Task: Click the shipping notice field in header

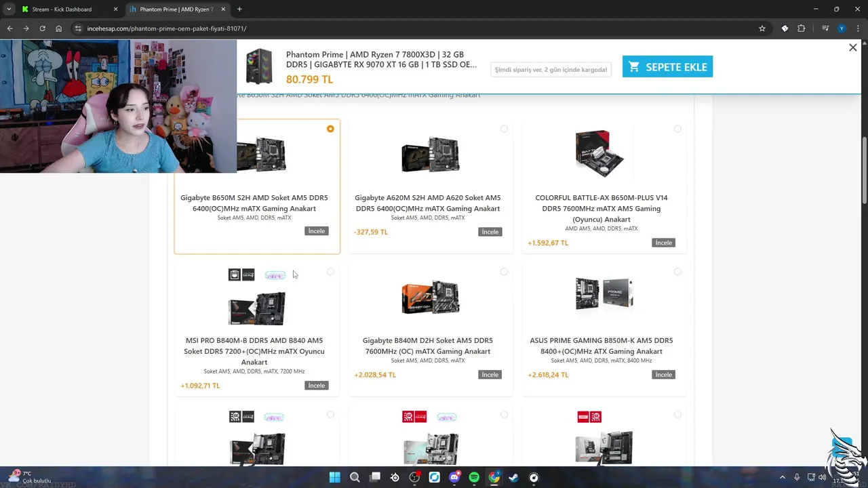Action: click(551, 69)
